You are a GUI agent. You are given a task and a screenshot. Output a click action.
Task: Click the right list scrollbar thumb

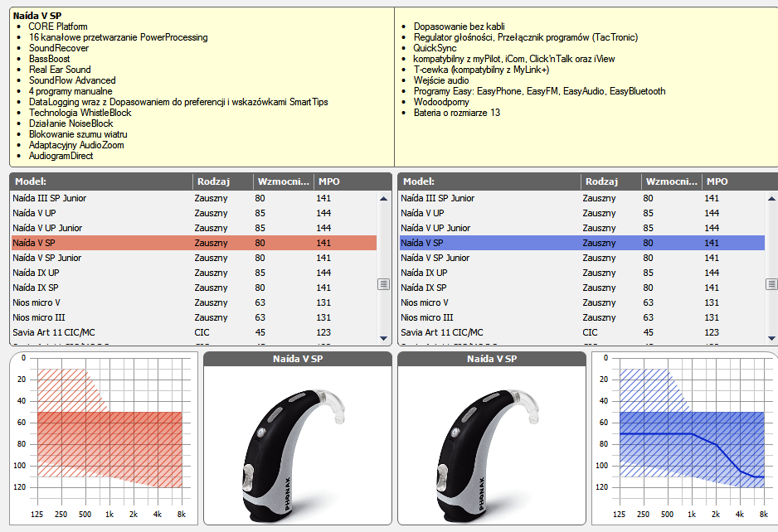click(x=771, y=284)
